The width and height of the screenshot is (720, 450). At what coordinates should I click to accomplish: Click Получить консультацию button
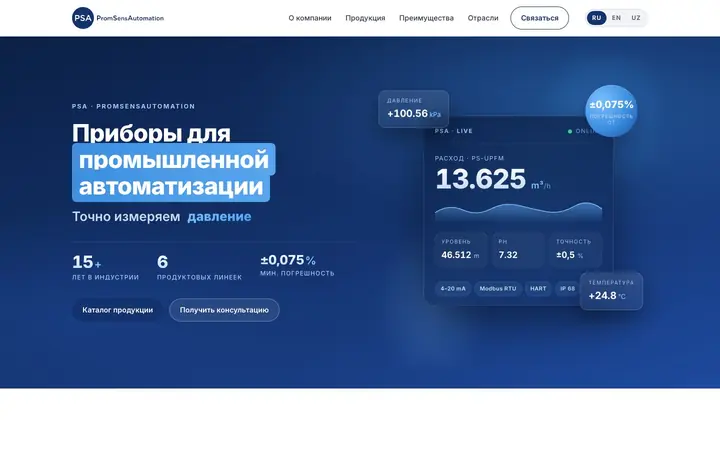(x=224, y=310)
